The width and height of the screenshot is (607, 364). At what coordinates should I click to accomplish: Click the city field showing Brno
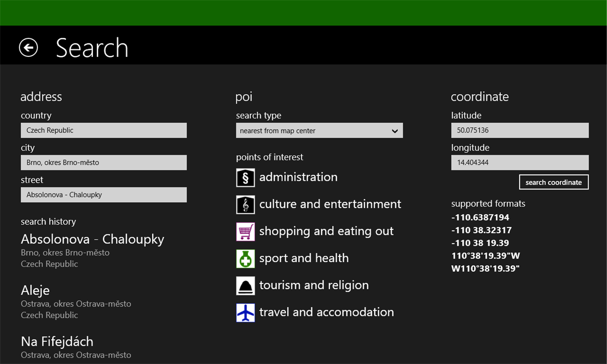[104, 162]
